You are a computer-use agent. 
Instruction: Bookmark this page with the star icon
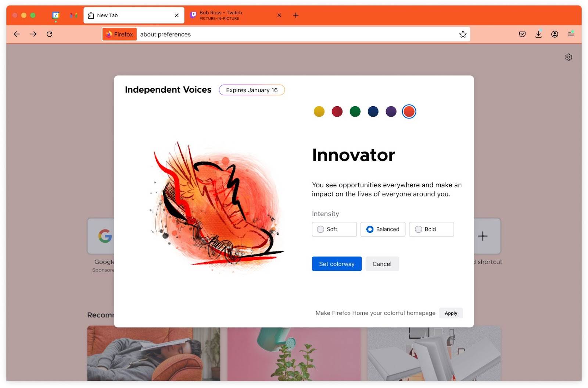(x=463, y=34)
